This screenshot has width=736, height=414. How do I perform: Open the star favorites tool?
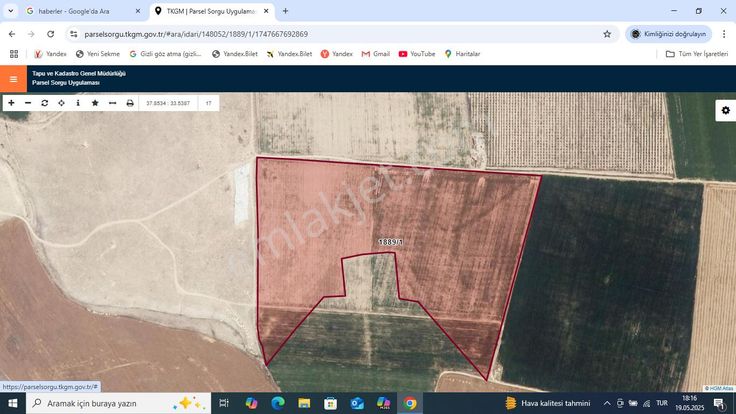tap(95, 103)
